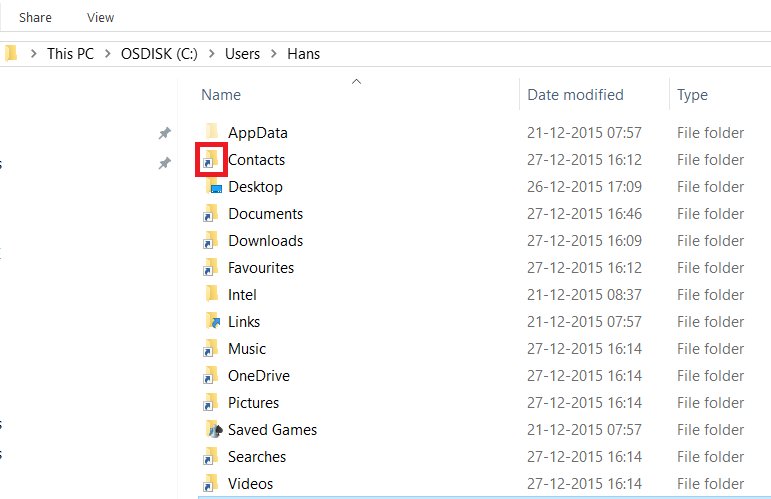The width and height of the screenshot is (771, 499).
Task: Select the Music folder name
Action: [247, 349]
